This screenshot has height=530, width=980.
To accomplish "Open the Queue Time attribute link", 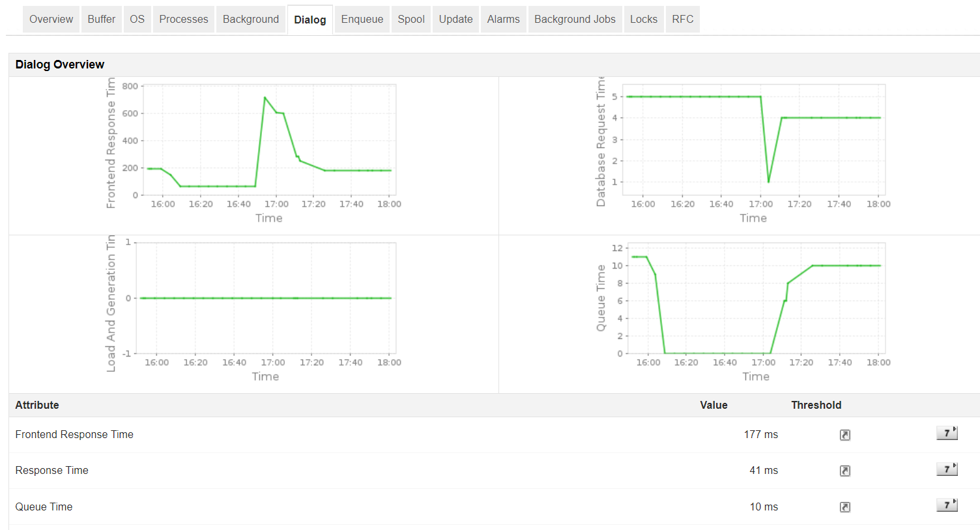I will click(44, 507).
